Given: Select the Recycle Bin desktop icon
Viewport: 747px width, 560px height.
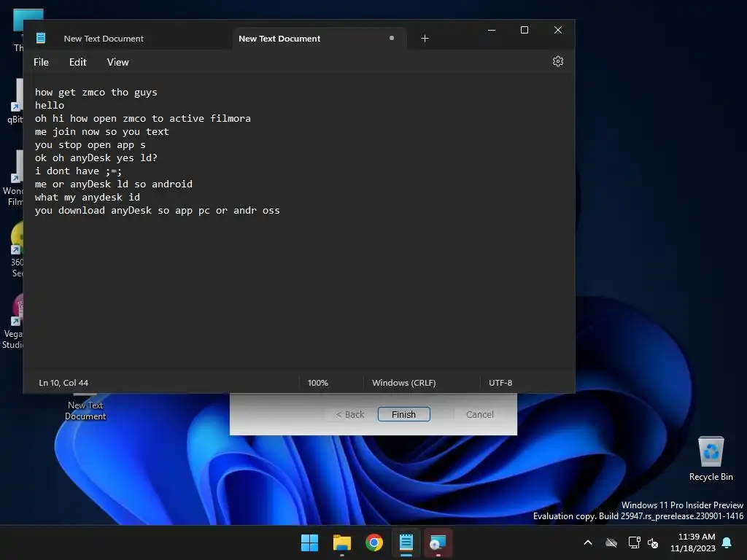Looking at the screenshot, I should [711, 458].
